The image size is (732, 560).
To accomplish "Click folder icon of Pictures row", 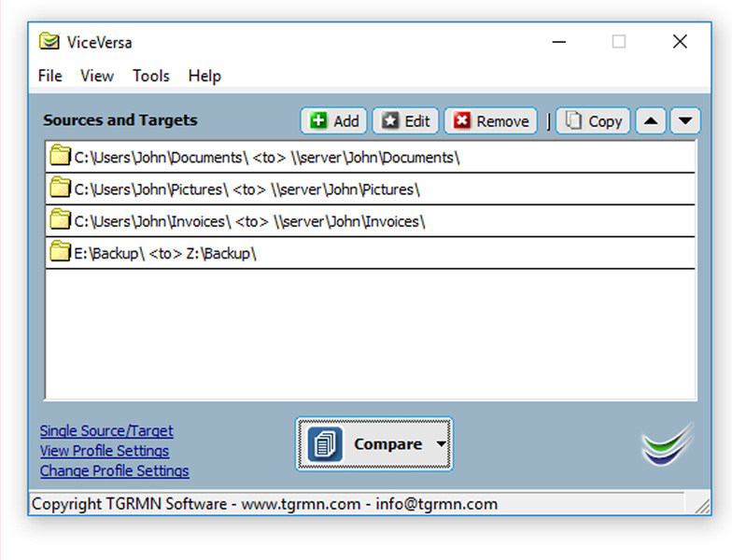I will [x=60, y=187].
